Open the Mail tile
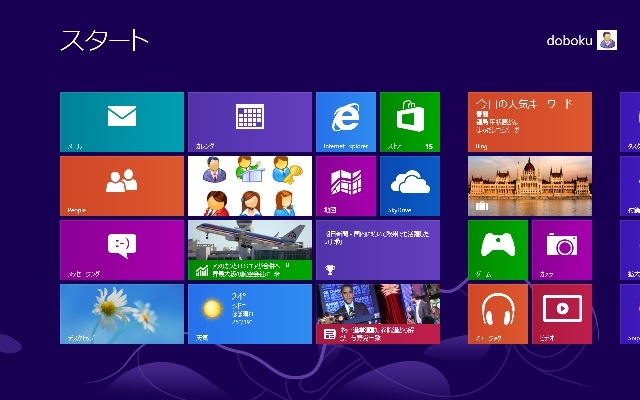 pos(122,122)
